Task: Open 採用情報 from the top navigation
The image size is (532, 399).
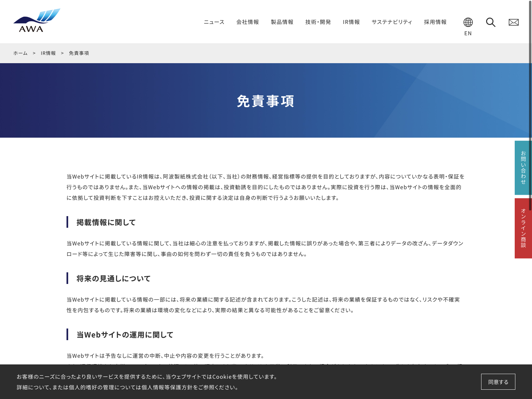Action: point(435,22)
